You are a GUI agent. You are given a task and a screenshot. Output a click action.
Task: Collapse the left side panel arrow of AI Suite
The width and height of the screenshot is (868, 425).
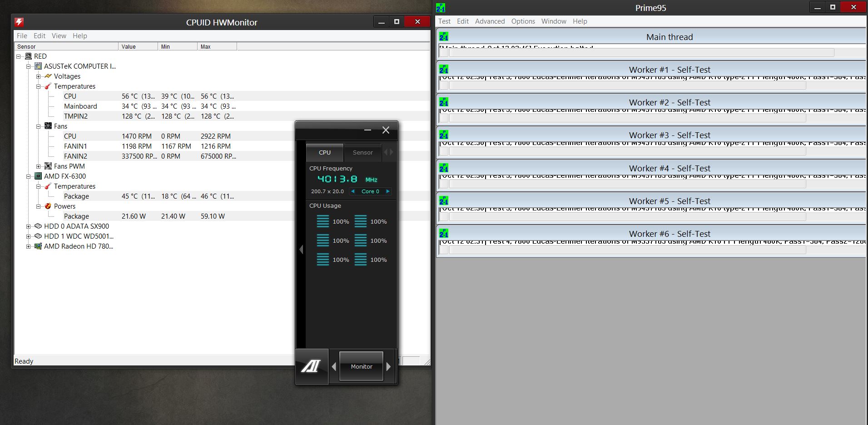coord(301,249)
